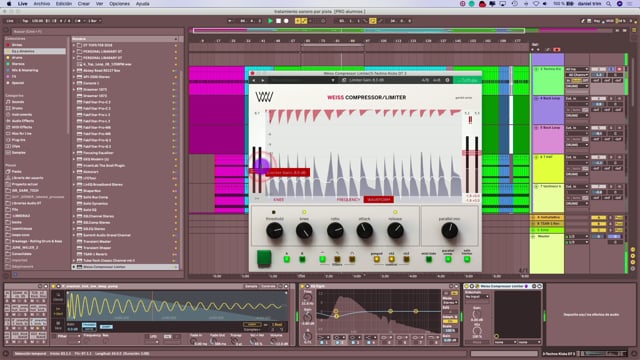Open the Audio Effects category
Viewport: 640px width, 360px height.
click(x=22, y=121)
